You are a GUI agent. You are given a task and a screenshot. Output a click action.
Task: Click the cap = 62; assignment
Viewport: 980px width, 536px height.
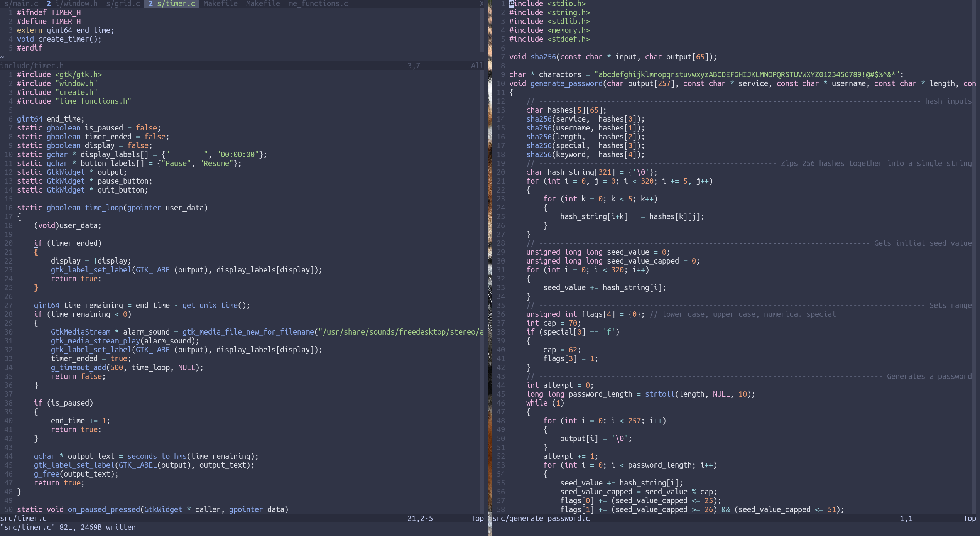562,350
